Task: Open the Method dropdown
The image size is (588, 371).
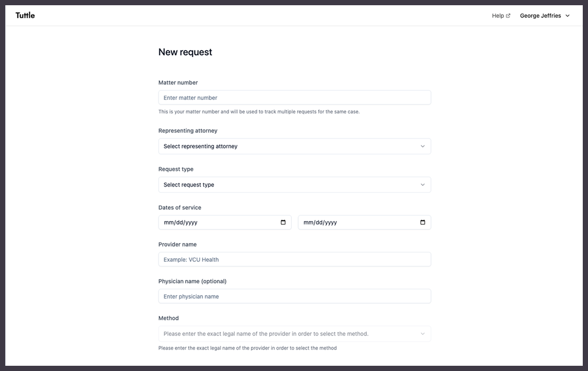Action: (x=295, y=334)
